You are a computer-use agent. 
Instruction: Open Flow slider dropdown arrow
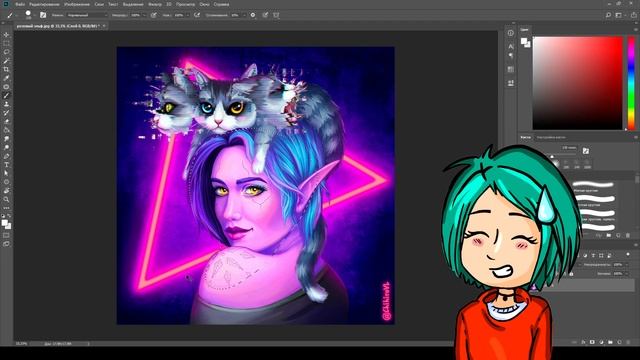[187, 15]
